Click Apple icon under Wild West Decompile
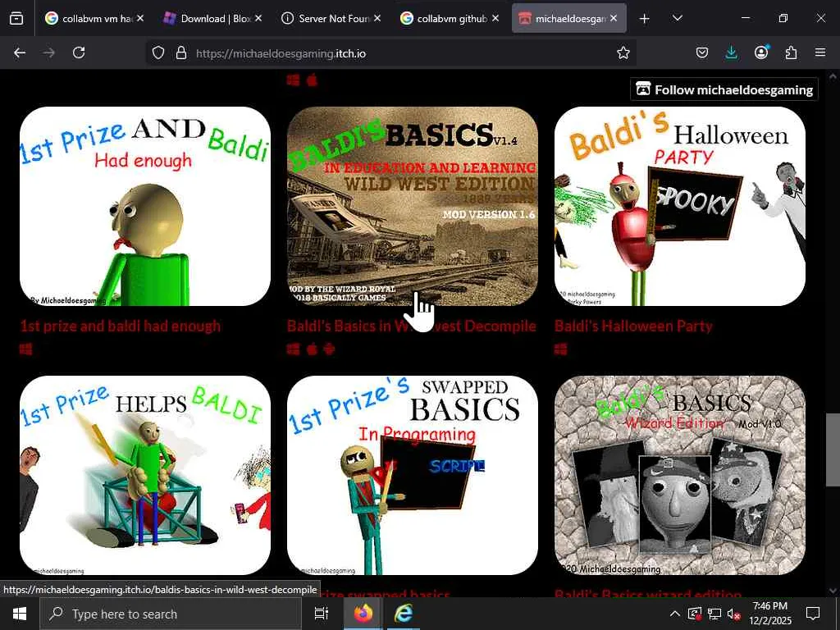 pyautogui.click(x=312, y=349)
